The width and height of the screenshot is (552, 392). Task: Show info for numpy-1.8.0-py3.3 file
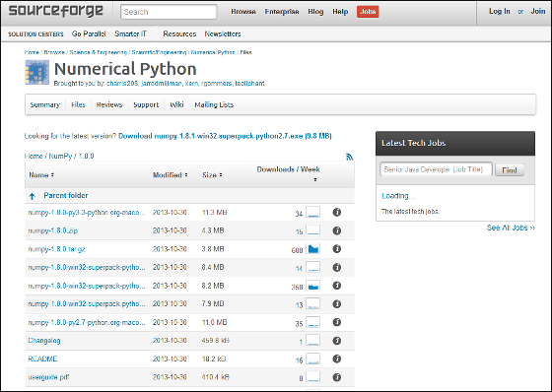pyautogui.click(x=337, y=212)
